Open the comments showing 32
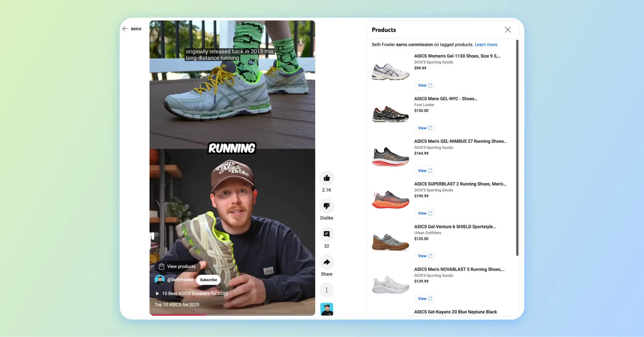Screen dimensions: 644x337 coord(327,234)
